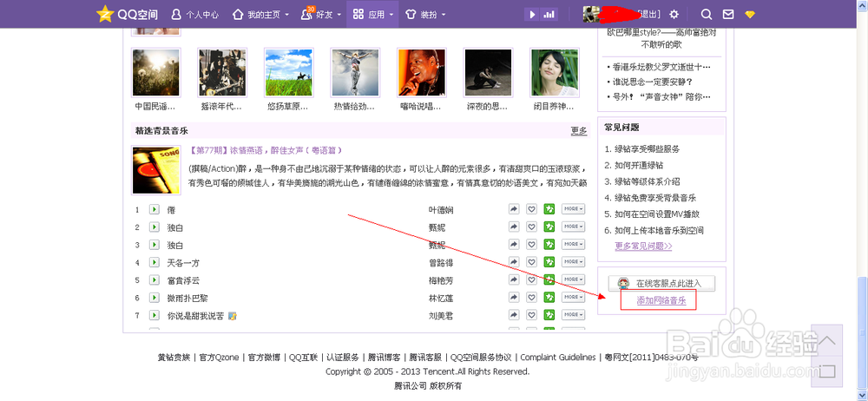The width and height of the screenshot is (868, 401).
Task: Open the 悠扬草原 playlist thumbnail
Action: [x=288, y=73]
